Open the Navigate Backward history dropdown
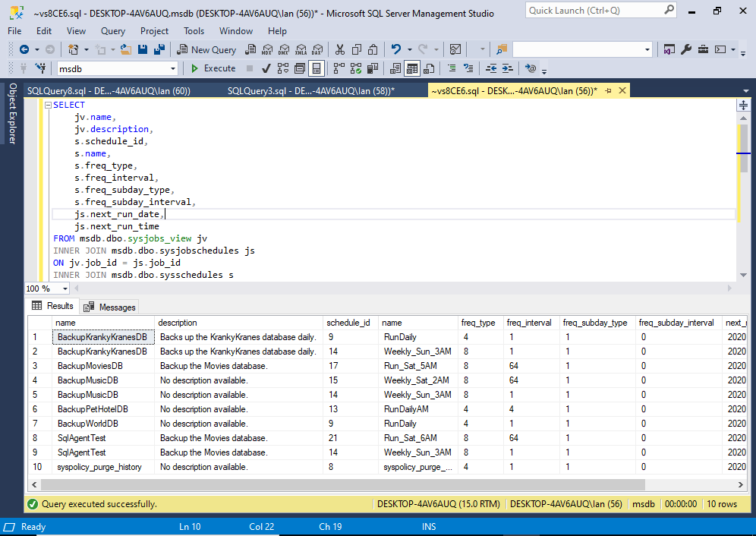 (36, 49)
